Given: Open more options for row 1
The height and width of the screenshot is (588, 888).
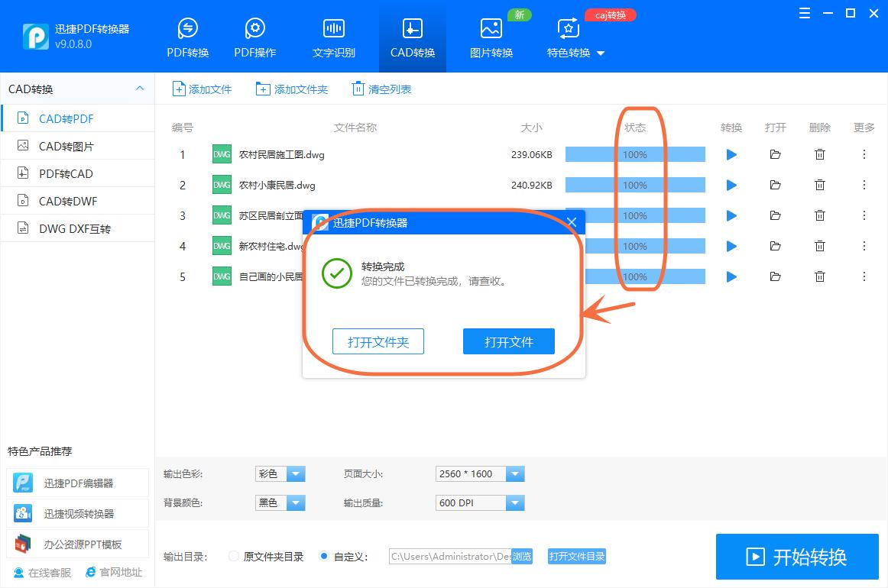Looking at the screenshot, I should tap(864, 154).
